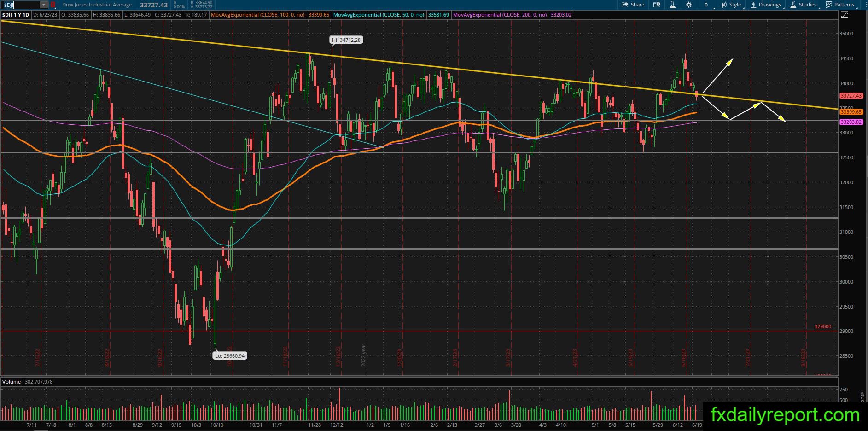Viewport: 868px width, 431px height.
Task: Click the 34500 price axis label
Action: [x=846, y=58]
